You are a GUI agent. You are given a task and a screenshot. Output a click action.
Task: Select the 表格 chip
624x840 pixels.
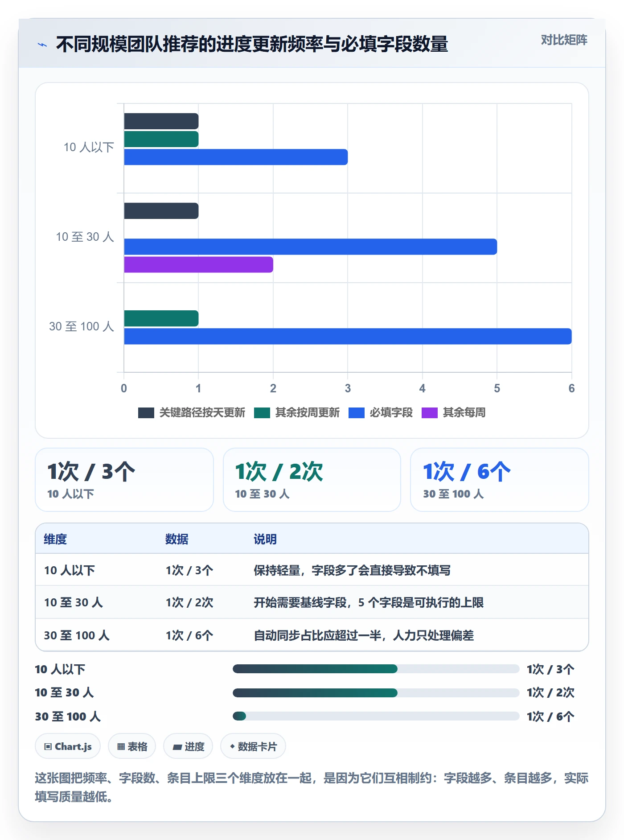(132, 746)
